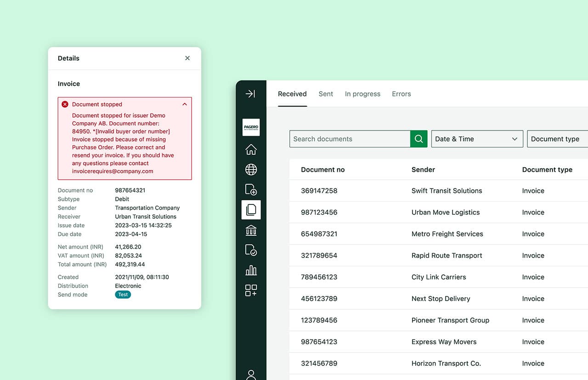Click sender City Link Carriers

tap(439, 277)
